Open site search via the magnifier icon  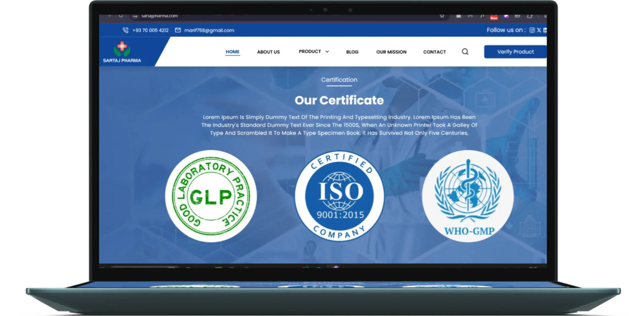click(465, 51)
